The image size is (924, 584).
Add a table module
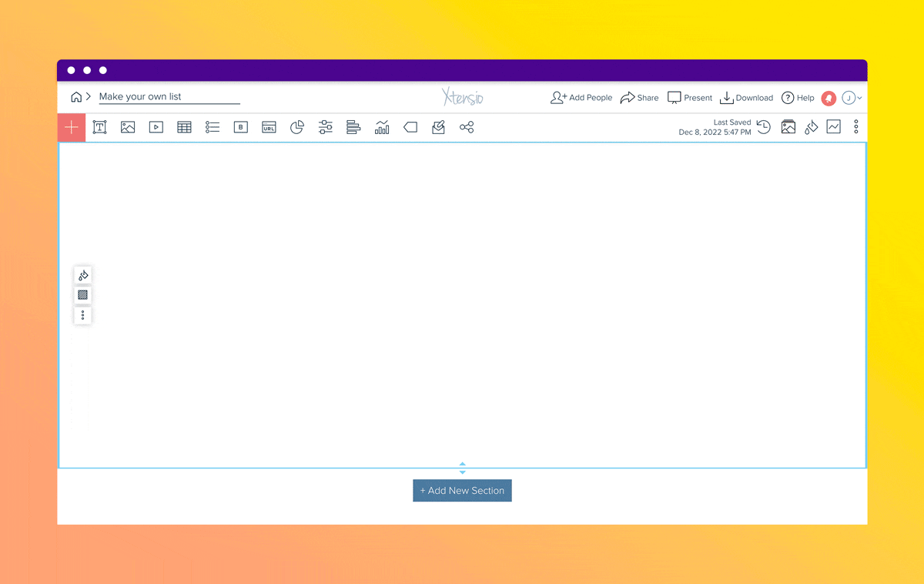tap(184, 128)
